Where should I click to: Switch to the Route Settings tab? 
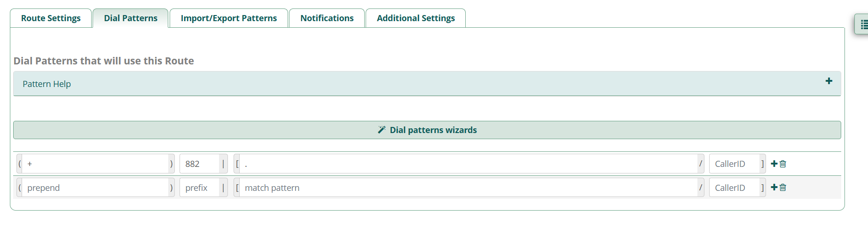coord(51,18)
